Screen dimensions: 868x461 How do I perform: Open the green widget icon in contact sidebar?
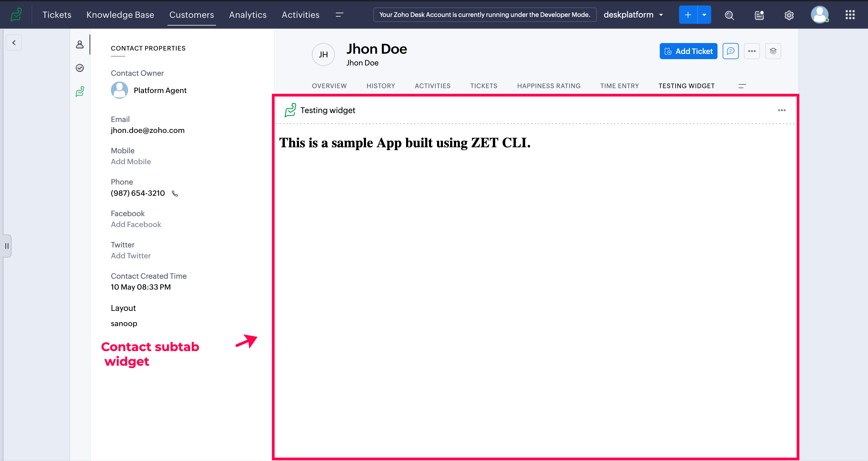pos(80,91)
